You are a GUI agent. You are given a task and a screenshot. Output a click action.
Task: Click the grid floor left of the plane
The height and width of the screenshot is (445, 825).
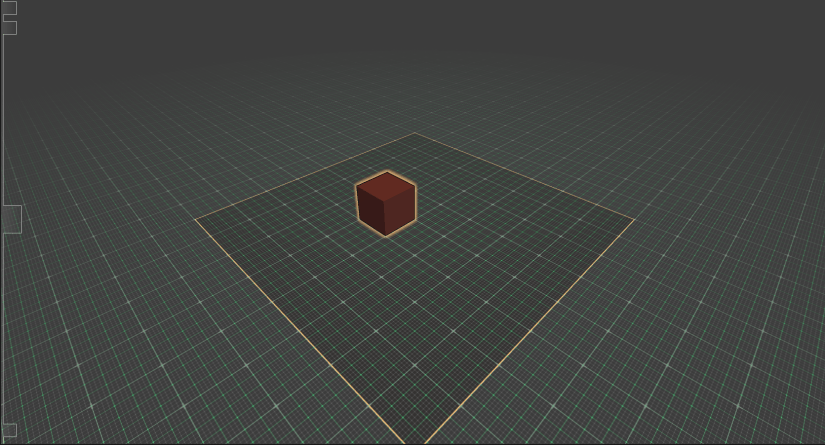[100, 300]
